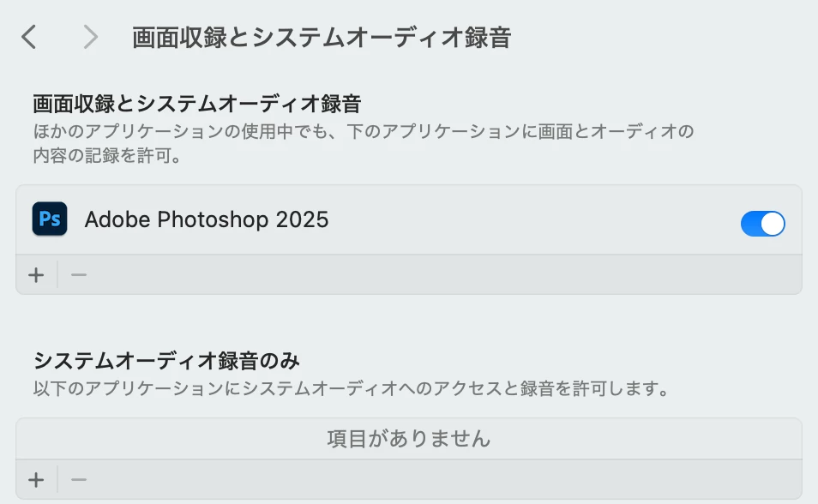This screenshot has height=504, width=818.
Task: Click description starting with ほかのアプリケーションの使用中でも
Action: pos(364,131)
